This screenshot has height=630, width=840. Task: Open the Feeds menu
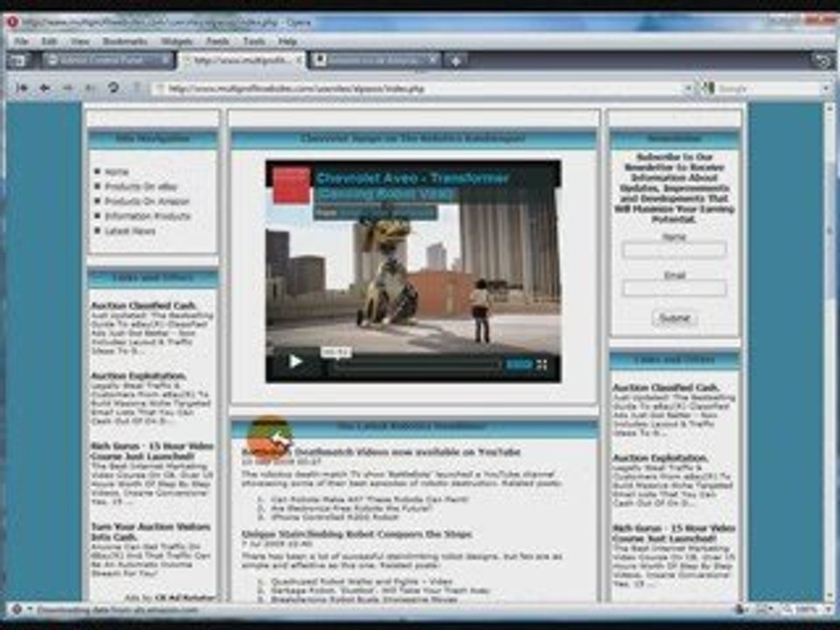point(217,41)
